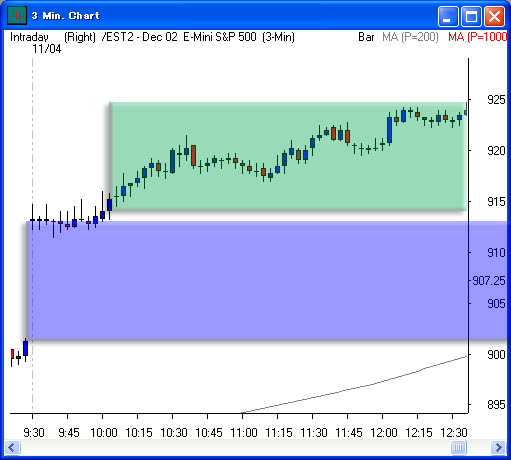Click the green shaded price zone
This screenshot has width=511, height=460.
click(x=288, y=157)
